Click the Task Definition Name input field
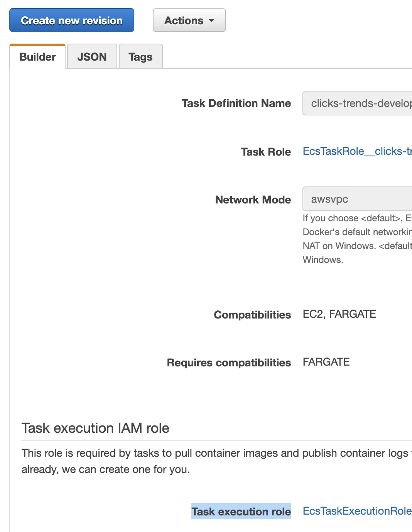The height and width of the screenshot is (532, 412). (x=357, y=103)
